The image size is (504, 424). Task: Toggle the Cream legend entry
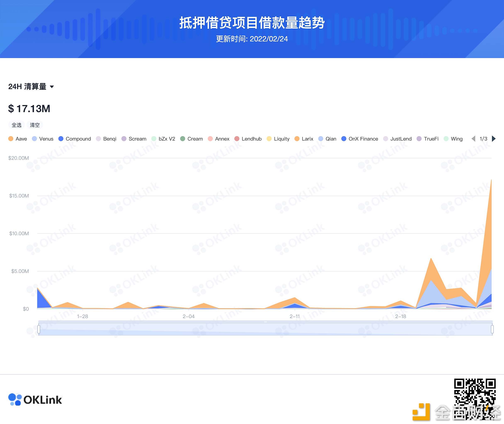coord(191,139)
